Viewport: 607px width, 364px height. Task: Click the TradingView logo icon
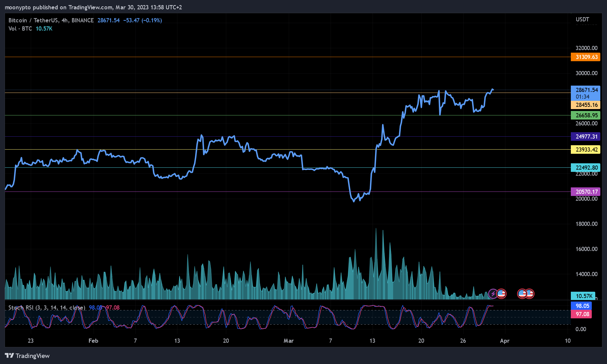[9, 355]
